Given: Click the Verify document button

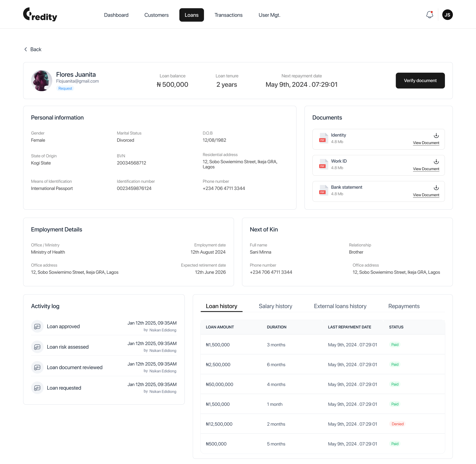Looking at the screenshot, I should point(420,81).
